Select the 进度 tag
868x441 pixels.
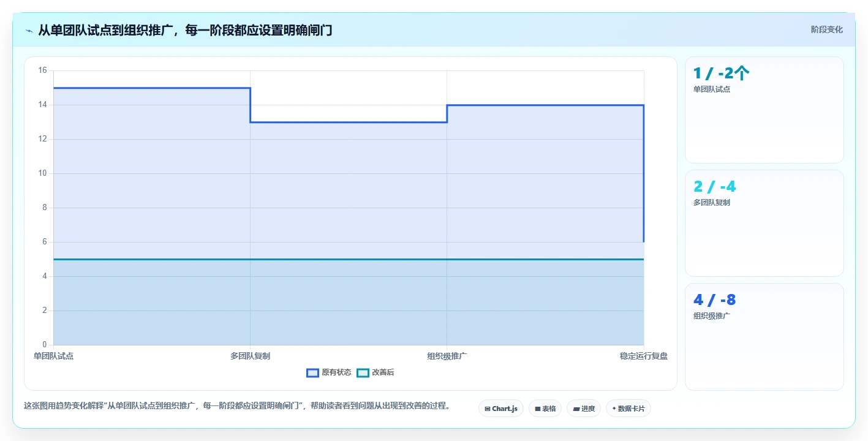tap(584, 409)
